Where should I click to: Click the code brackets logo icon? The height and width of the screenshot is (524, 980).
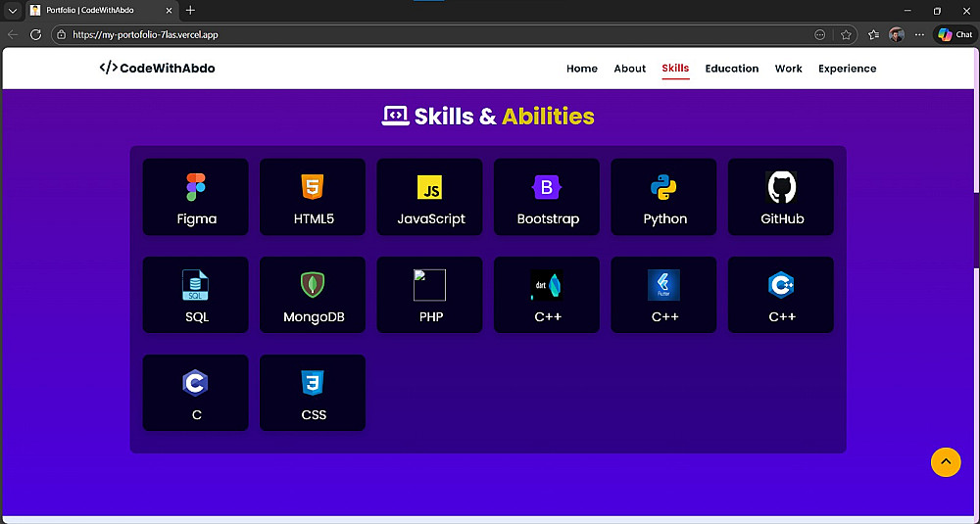click(x=108, y=68)
